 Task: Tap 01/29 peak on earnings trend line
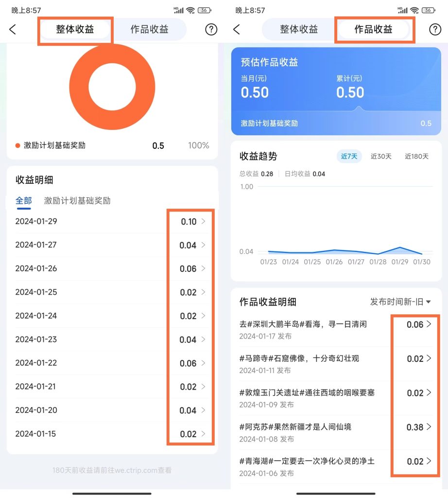400,248
